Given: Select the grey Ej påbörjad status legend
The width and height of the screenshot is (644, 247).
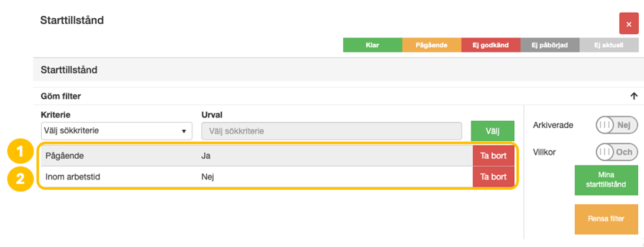Looking at the screenshot, I should (550, 45).
